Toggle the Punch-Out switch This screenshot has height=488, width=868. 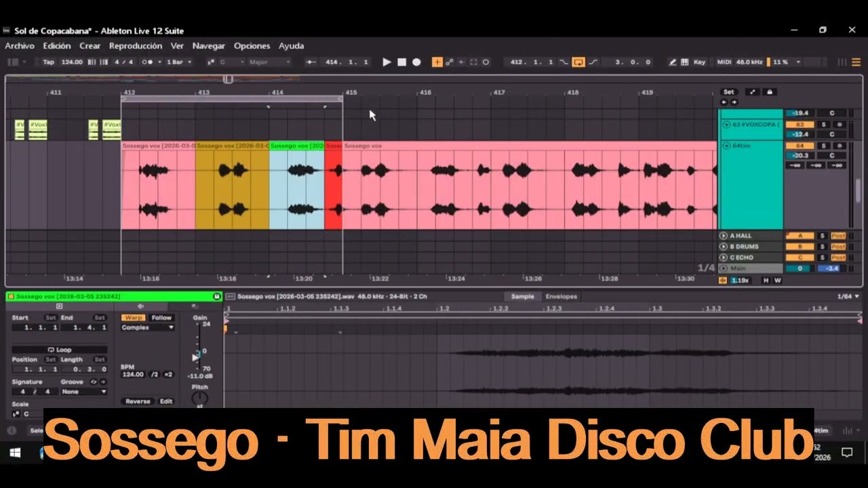pyautogui.click(x=593, y=62)
